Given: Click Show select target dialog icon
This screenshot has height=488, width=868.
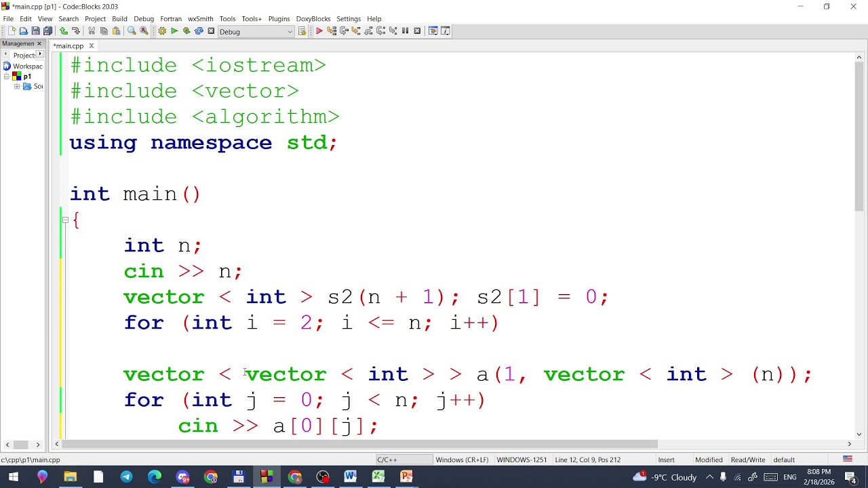Looking at the screenshot, I should pyautogui.click(x=302, y=31).
